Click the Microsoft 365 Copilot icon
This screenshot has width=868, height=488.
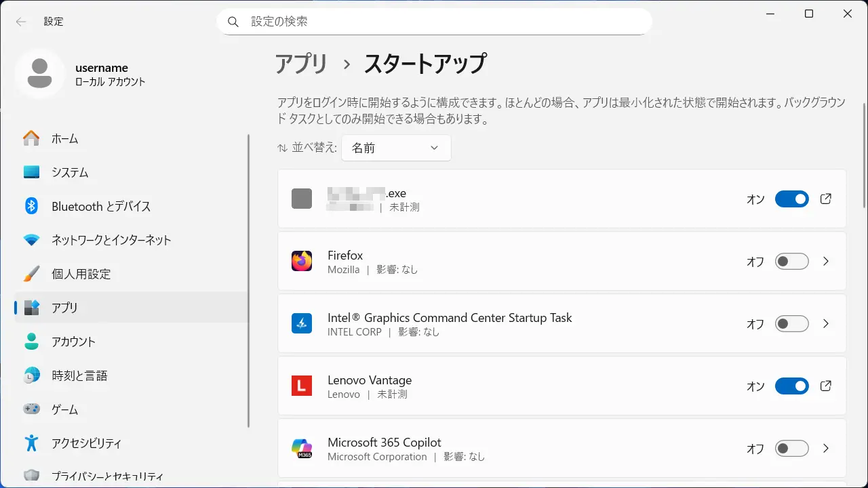(x=302, y=449)
